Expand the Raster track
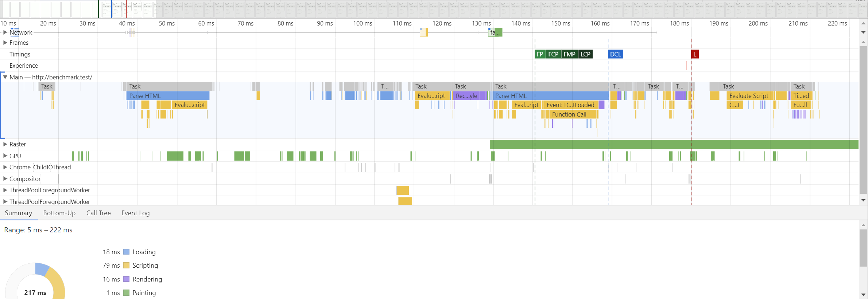Screen dimensions: 868x299 point(5,144)
